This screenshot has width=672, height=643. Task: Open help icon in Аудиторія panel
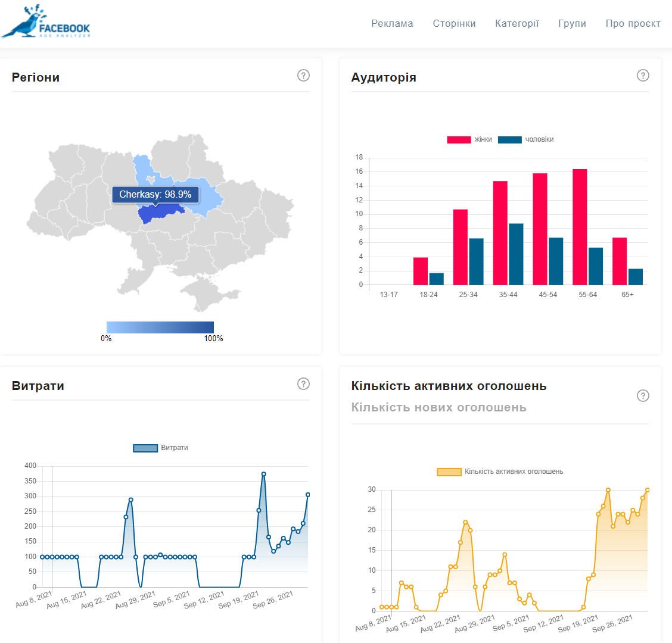pos(643,76)
